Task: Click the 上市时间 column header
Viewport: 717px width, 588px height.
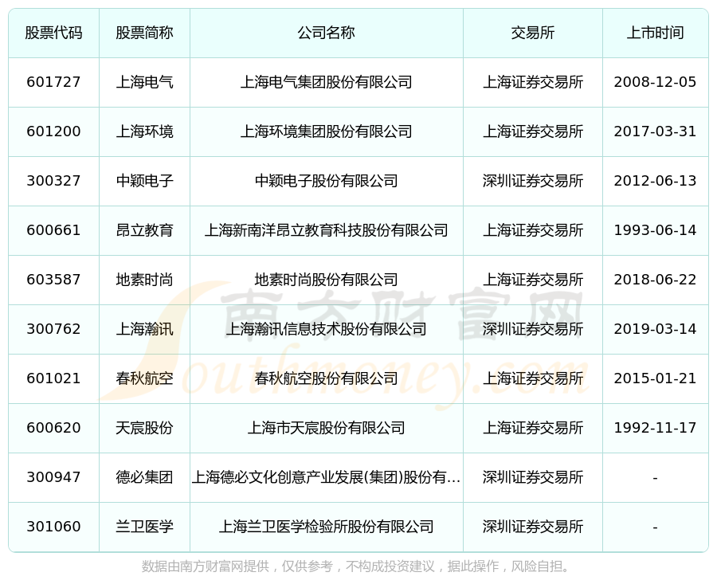Action: click(656, 33)
